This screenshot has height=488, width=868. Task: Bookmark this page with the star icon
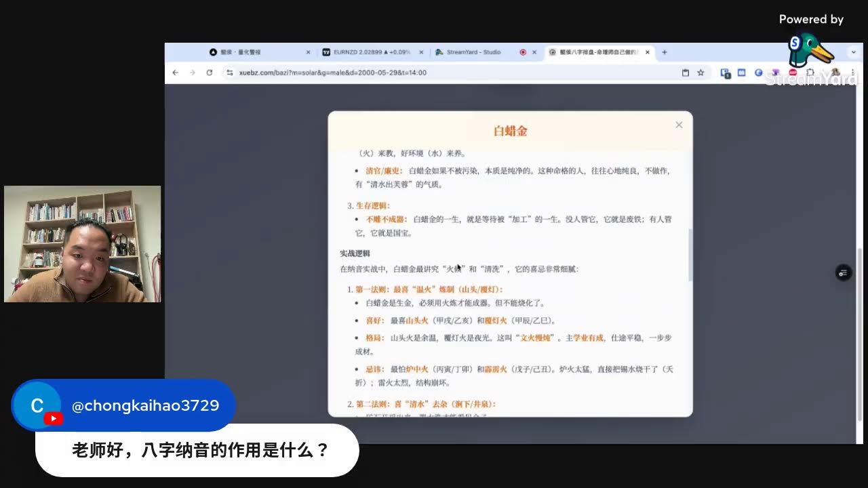[701, 73]
